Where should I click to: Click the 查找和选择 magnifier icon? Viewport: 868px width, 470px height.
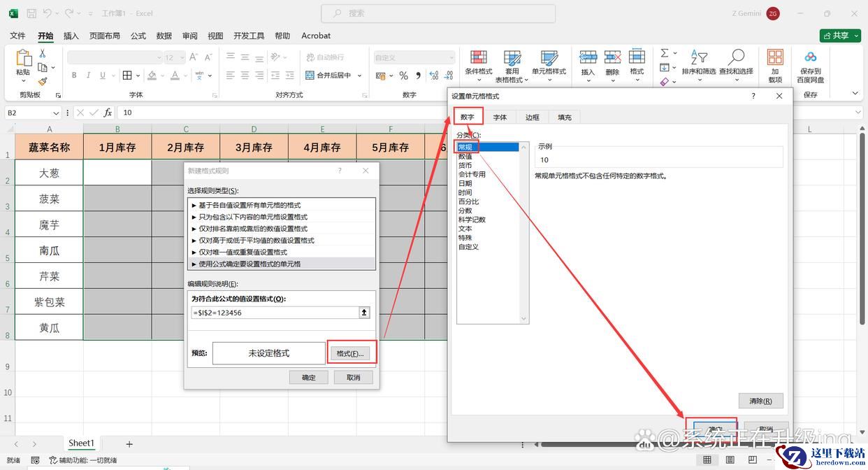tap(736, 59)
